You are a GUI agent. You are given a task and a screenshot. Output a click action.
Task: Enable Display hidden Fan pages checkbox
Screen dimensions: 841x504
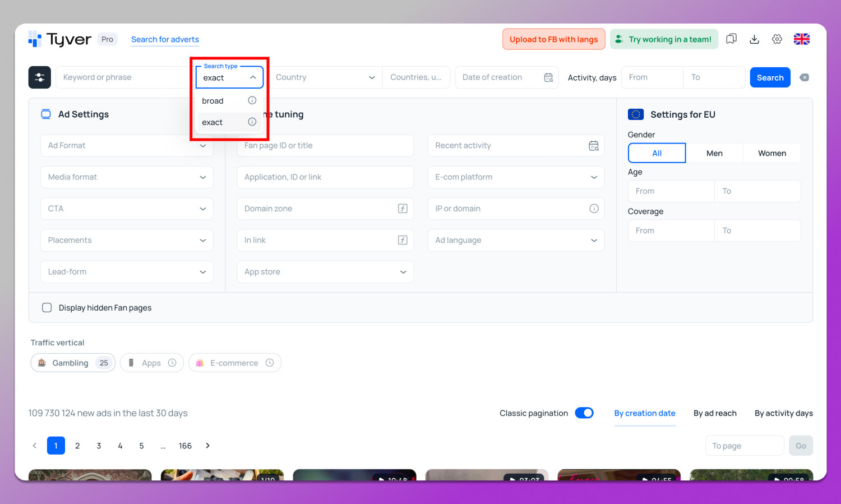(x=47, y=308)
